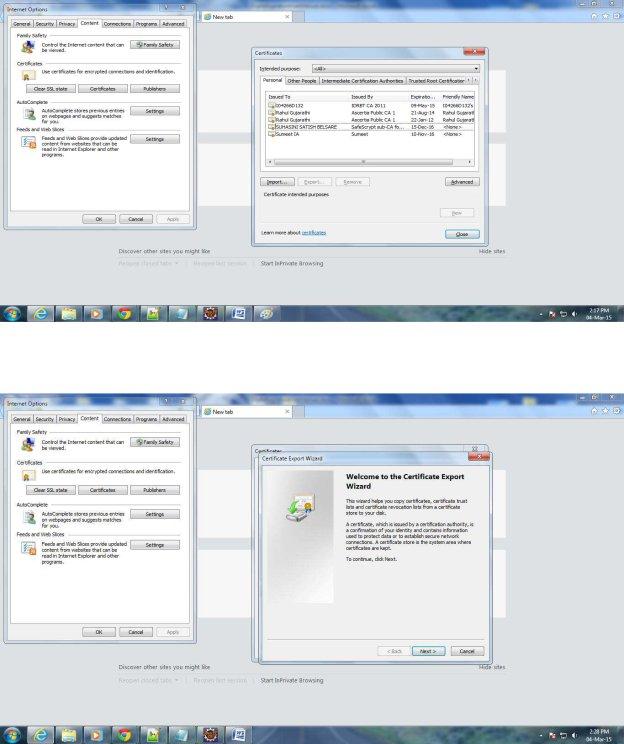This screenshot has width=624, height=744.
Task: Open Intermediate Certification Authorities tab
Action: click(x=362, y=81)
